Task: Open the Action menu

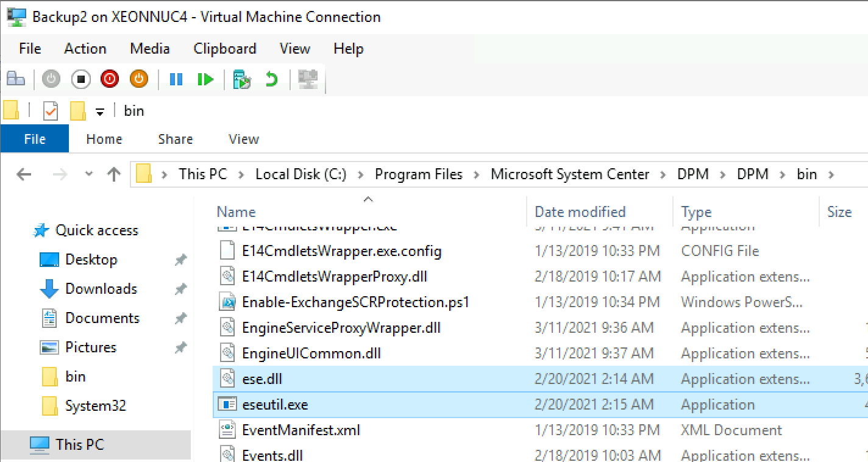Action: click(85, 49)
